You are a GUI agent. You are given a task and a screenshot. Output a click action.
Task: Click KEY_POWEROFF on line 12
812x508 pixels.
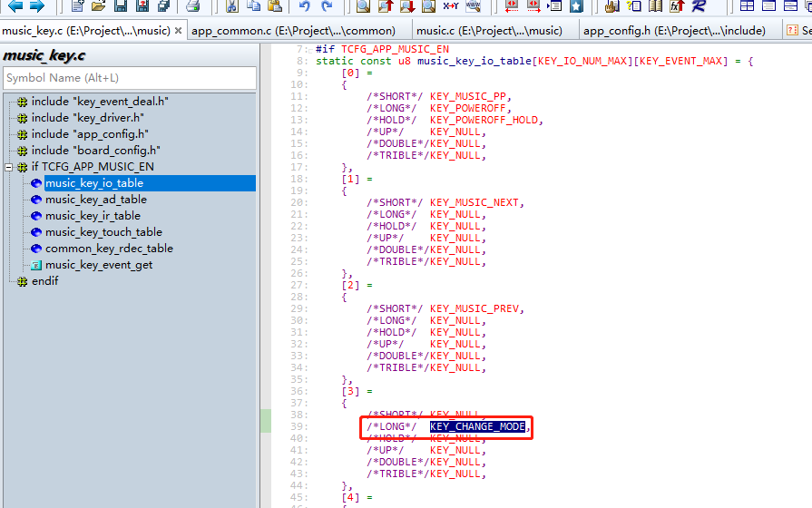tap(467, 108)
